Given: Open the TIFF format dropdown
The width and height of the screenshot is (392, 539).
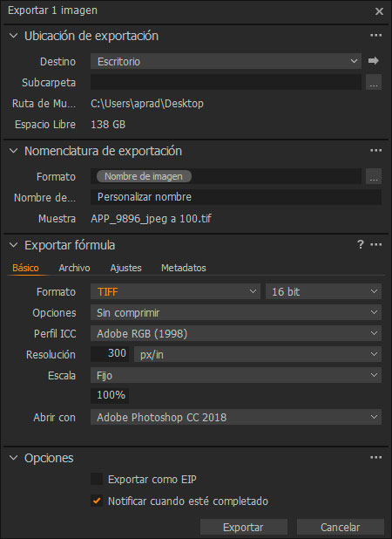Looking at the screenshot, I should coord(175,291).
